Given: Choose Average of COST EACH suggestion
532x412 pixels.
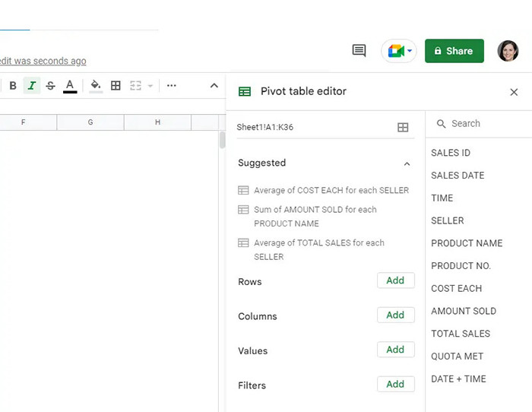Looking at the screenshot, I should click(331, 190).
